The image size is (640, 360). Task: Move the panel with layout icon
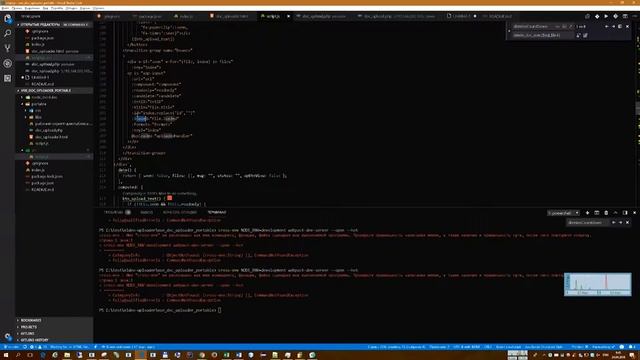tap(625, 213)
